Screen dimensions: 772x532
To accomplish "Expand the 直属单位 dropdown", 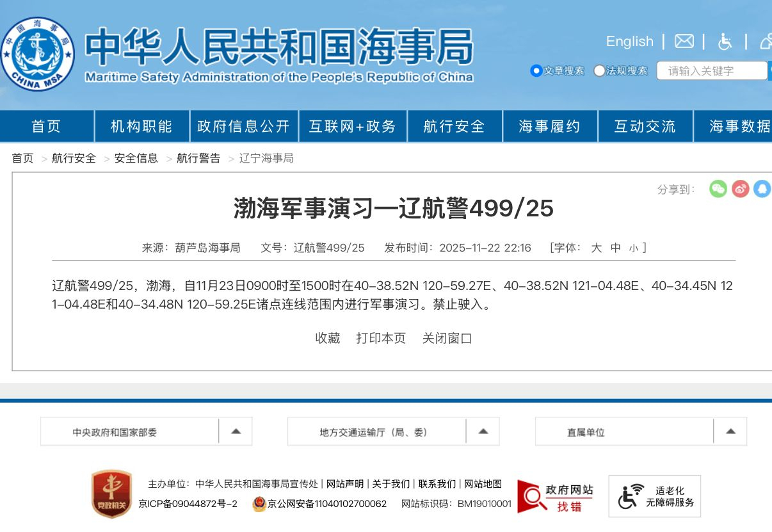I will tap(730, 431).
